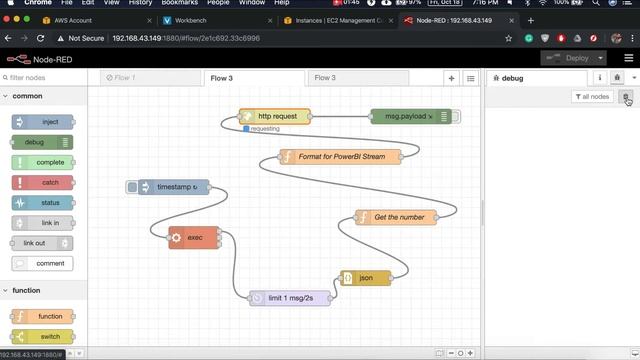The image size is (640, 360).
Task: Select the json node on canvas
Action: pos(366,278)
